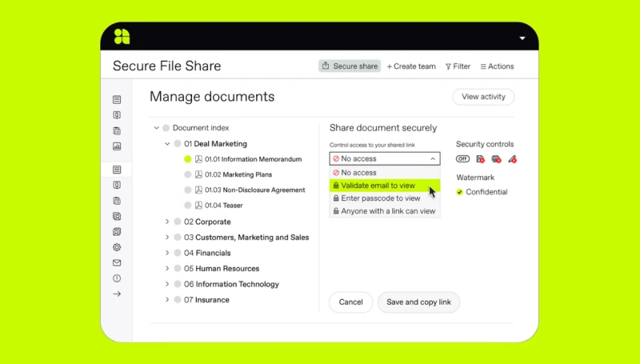The width and height of the screenshot is (640, 364).
Task: Open the Actions menu in toolbar
Action: pyautogui.click(x=497, y=66)
